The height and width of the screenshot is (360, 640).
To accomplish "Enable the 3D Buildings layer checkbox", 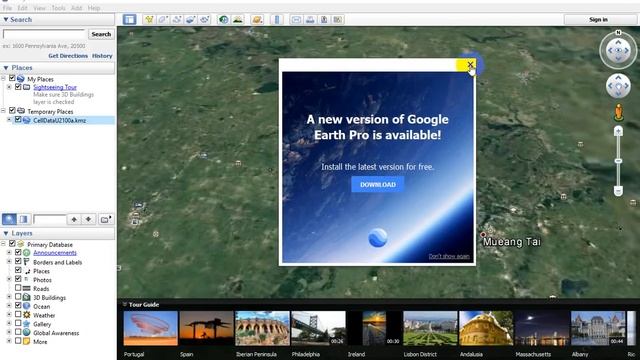I will click(x=18, y=297).
